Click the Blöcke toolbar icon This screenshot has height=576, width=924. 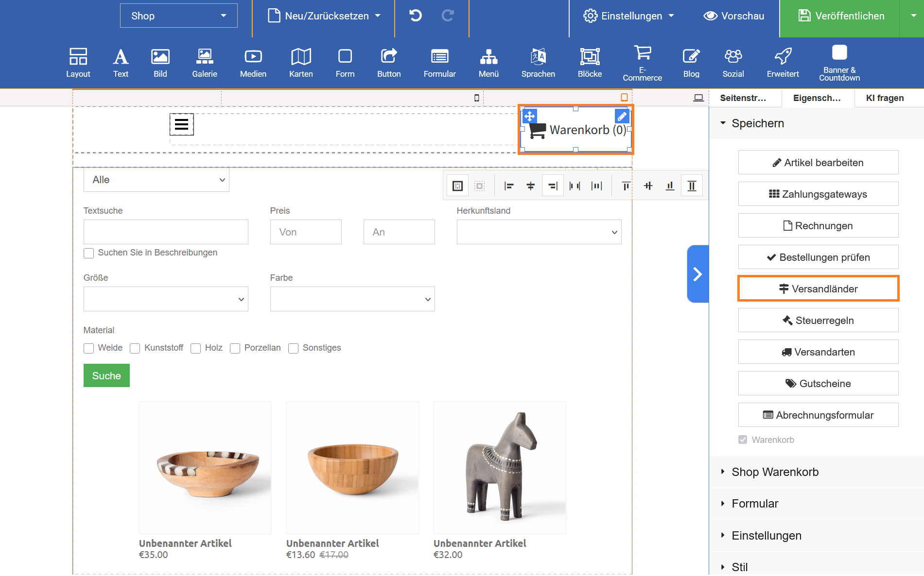click(x=590, y=63)
